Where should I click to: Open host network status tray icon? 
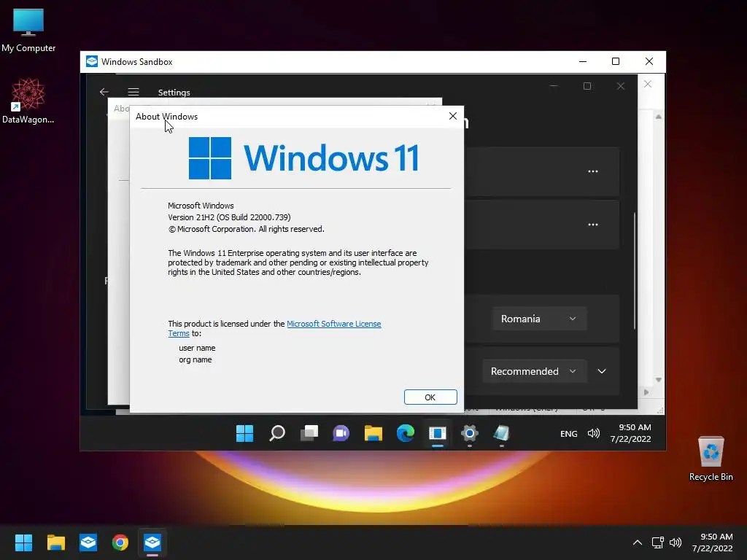pyautogui.click(x=658, y=542)
